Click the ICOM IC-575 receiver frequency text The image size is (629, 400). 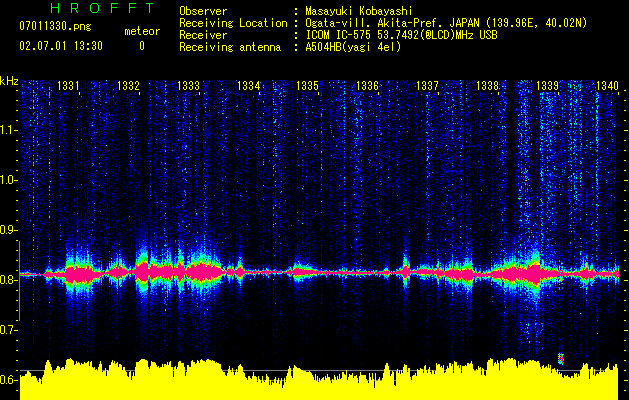click(401, 35)
